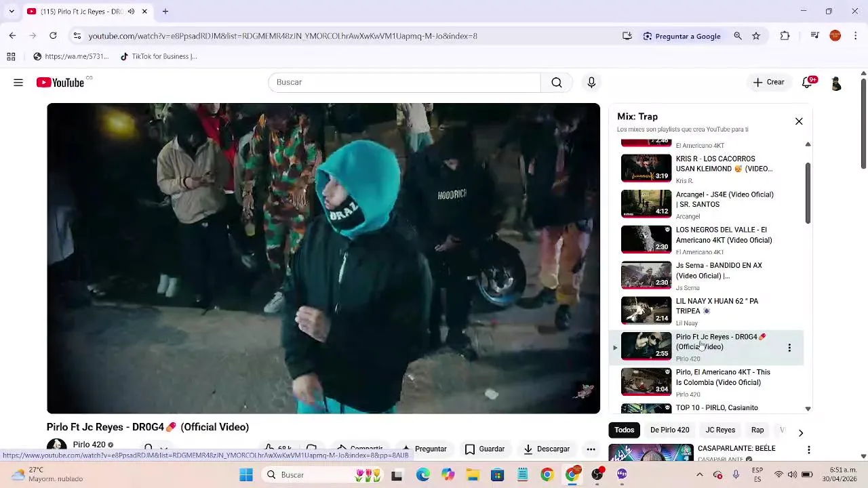Screen dimensions: 868x488
Task: Click the install app icon in address bar
Action: [x=627, y=36]
